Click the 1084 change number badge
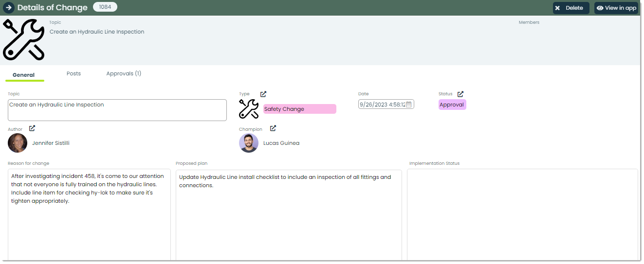Screen dimensions: 644x264 point(105,7)
